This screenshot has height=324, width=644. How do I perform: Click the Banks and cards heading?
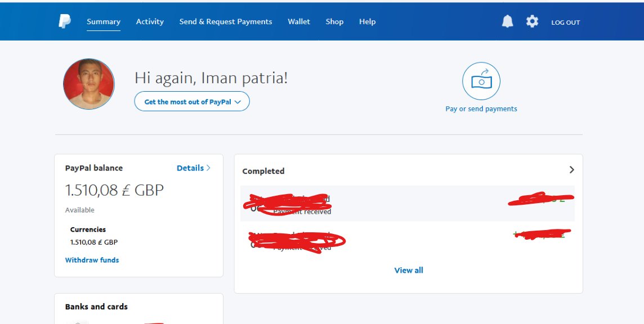coord(96,307)
